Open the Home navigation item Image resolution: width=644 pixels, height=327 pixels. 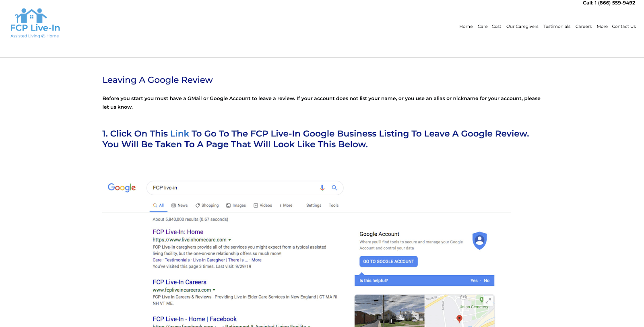(x=466, y=27)
